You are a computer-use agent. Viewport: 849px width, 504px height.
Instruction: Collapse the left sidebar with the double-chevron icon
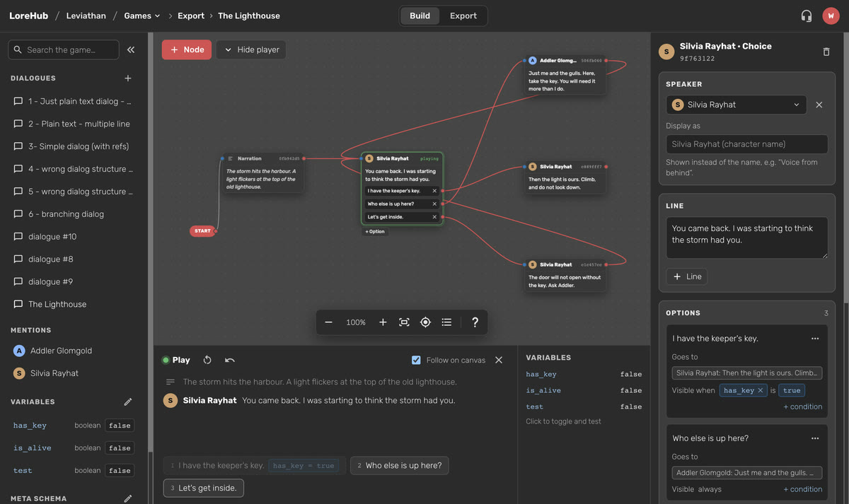pyautogui.click(x=131, y=49)
